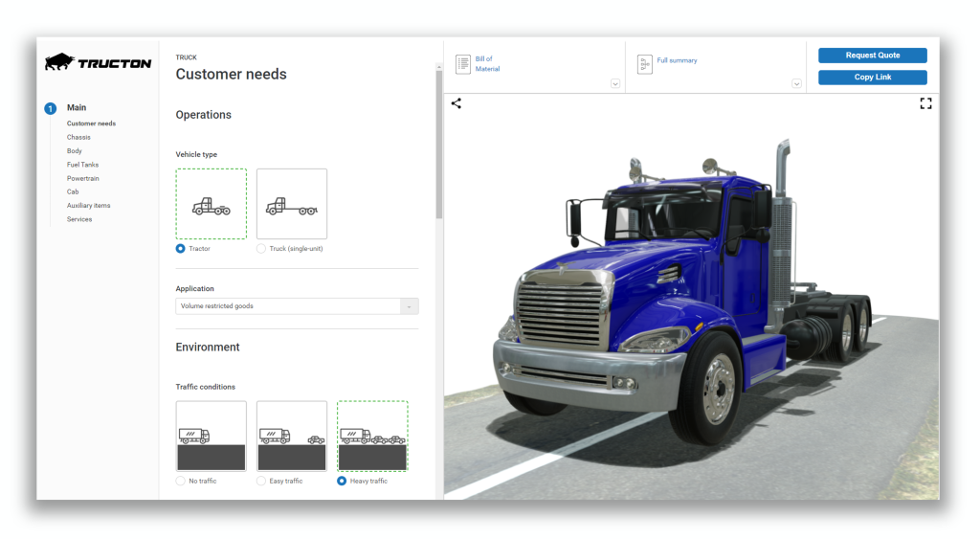Select the No traffic radio button
Image resolution: width=980 pixels, height=539 pixels.
(x=181, y=481)
